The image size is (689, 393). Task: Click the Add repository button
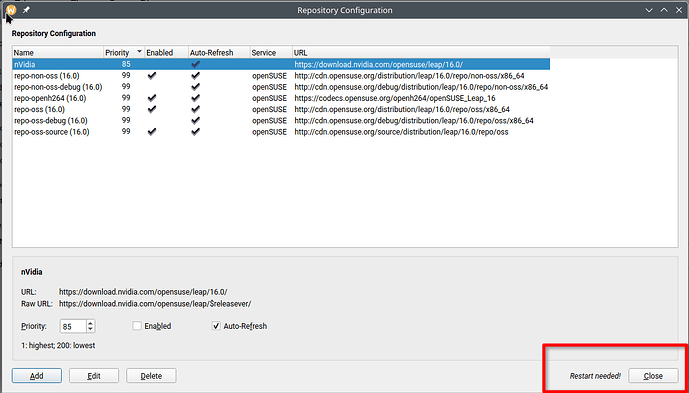[37, 376]
